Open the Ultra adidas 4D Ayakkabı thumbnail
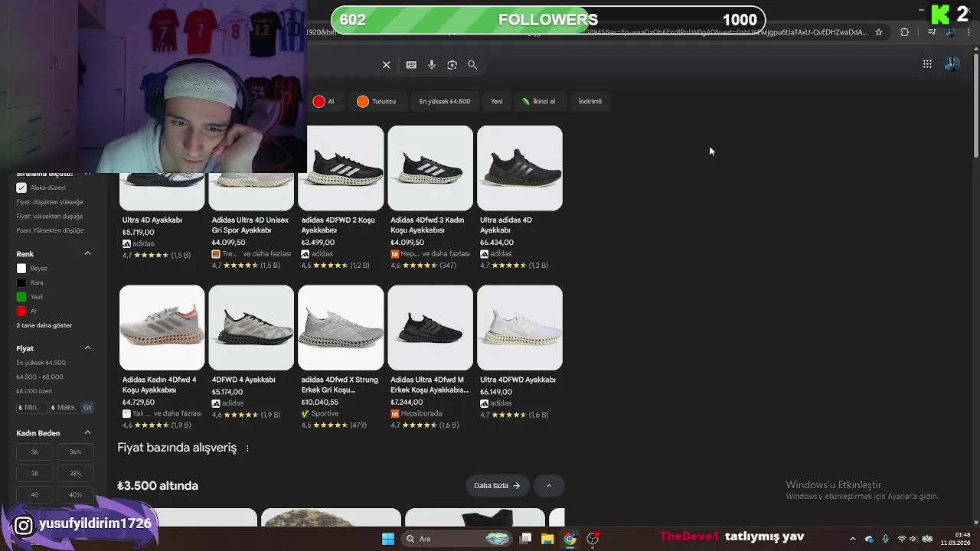 (x=520, y=168)
